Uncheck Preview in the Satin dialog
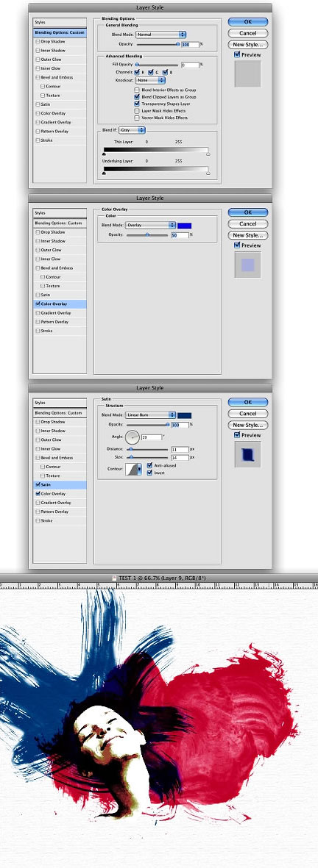The height and width of the screenshot is (868, 318). pos(238,435)
